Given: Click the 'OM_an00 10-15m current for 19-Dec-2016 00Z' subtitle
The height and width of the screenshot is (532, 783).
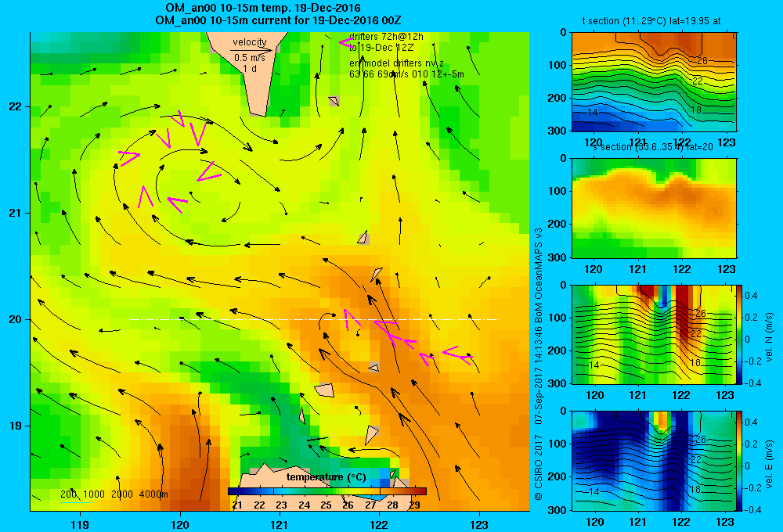Looking at the screenshot, I should pos(278,20).
